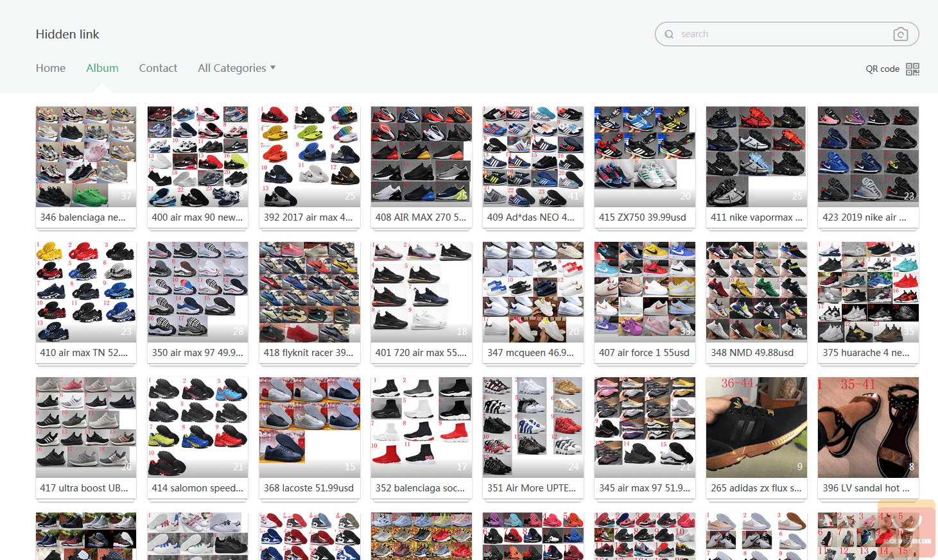Open the 396 LV sandal album thumbnail
938x560 pixels.
point(868,427)
